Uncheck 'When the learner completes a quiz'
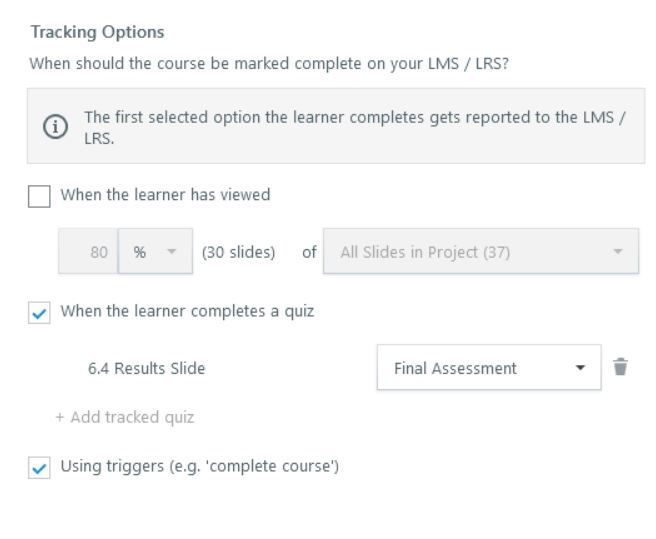The image size is (656, 539). point(39,312)
